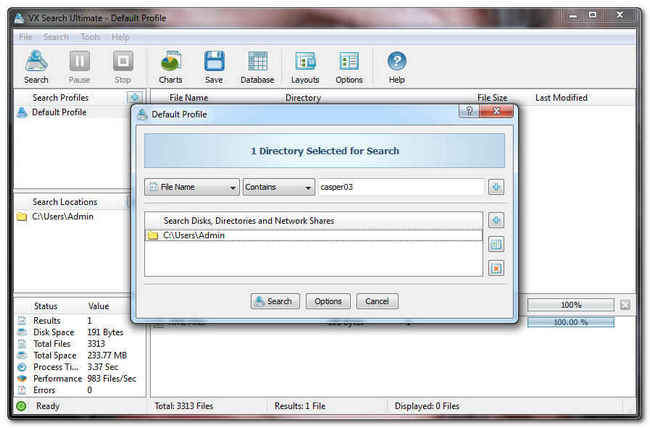The width and height of the screenshot is (650, 428).
Task: Open the Help menu
Action: point(120,37)
